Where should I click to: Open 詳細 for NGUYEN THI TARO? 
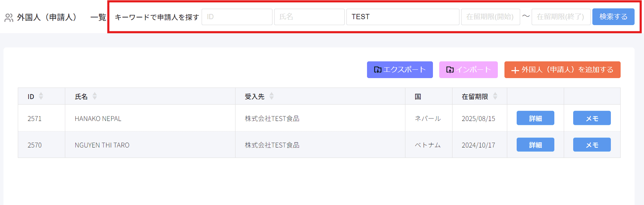point(535,145)
